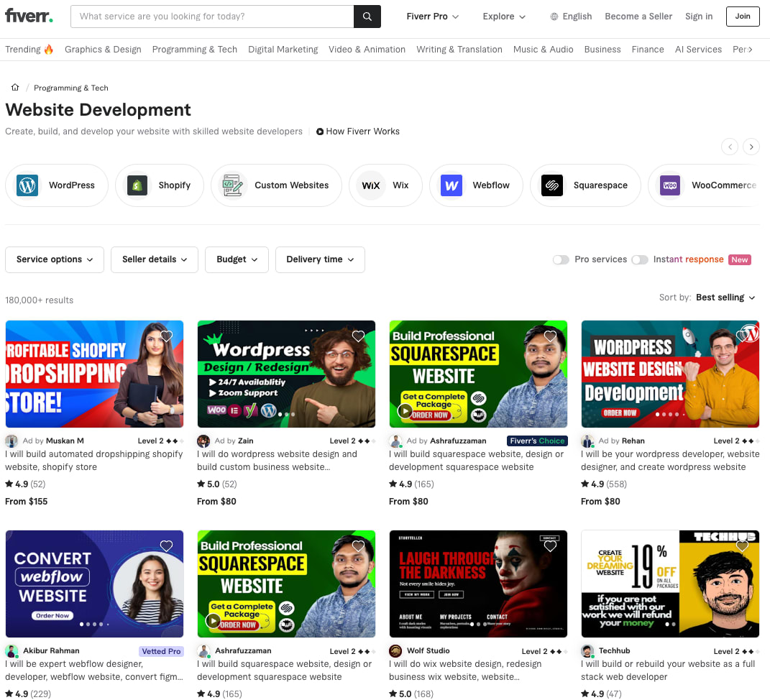Screen dimensions: 770x700
Task: Click the search magnifier button
Action: (x=367, y=17)
